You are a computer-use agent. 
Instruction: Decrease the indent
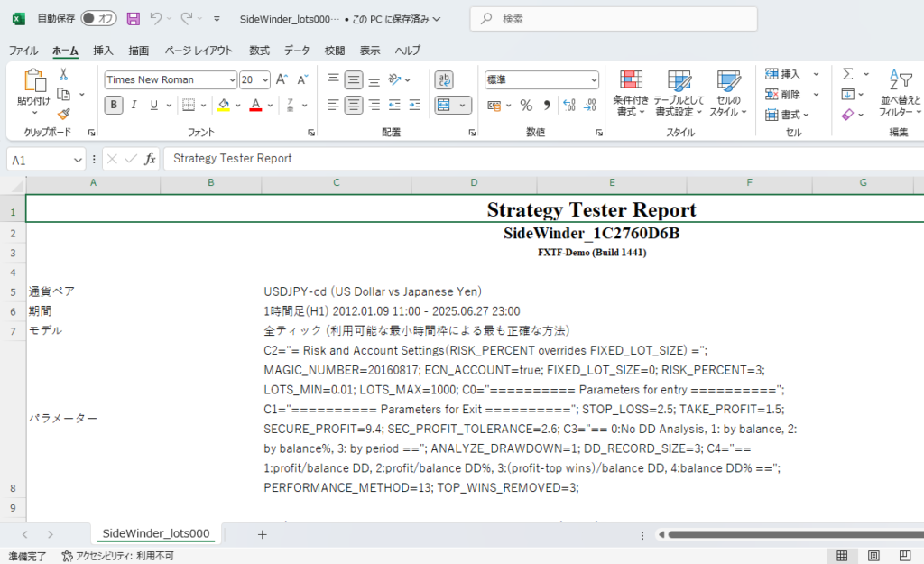(394, 105)
